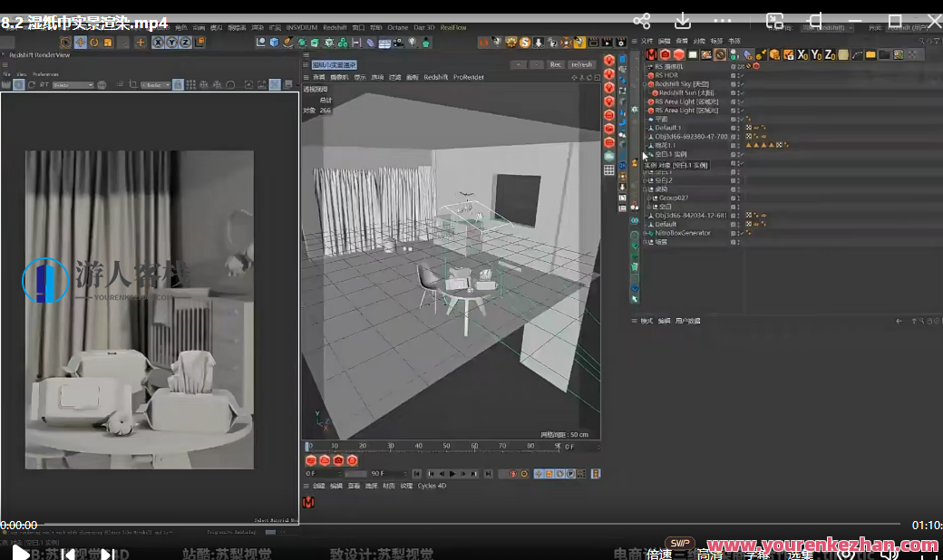943x560 pixels.
Task: Toggle the Y axis lock icon
Action: (171, 42)
